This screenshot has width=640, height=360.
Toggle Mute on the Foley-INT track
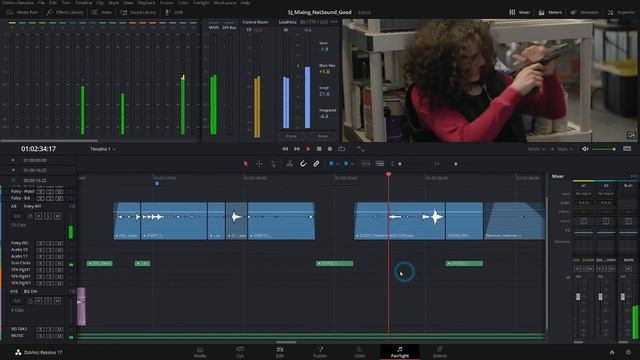point(57,216)
